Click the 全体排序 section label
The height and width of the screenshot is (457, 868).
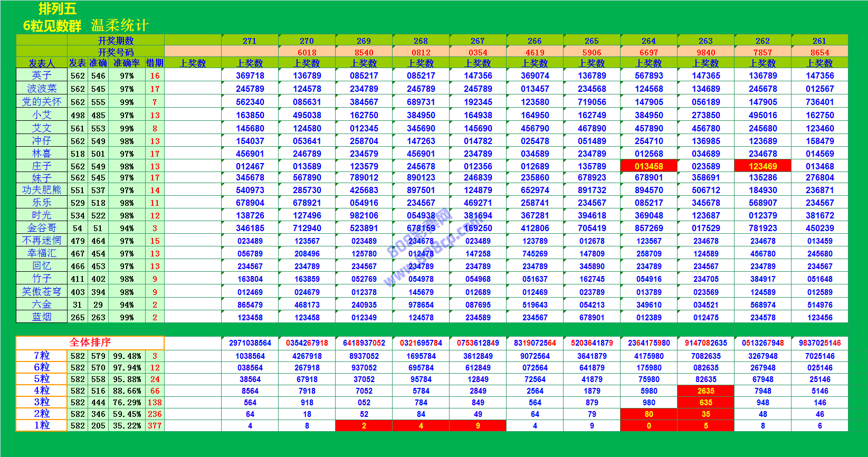coord(90,342)
